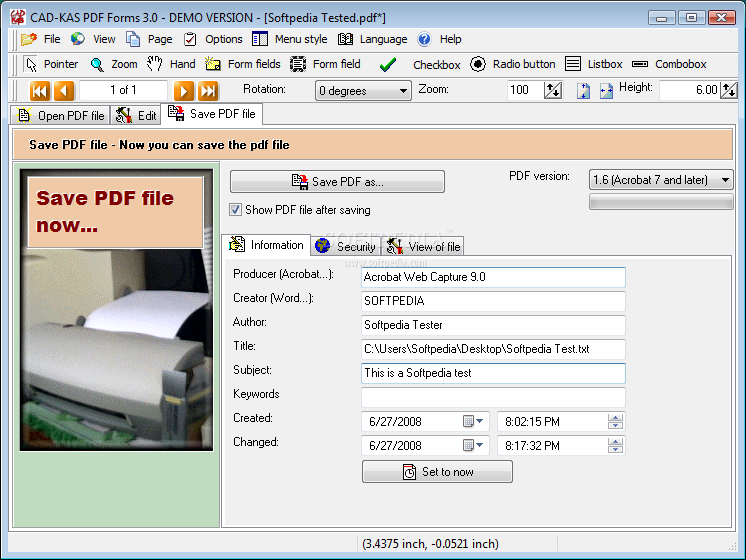Image resolution: width=746 pixels, height=560 pixels.
Task: Click the printer preview image
Action: click(x=116, y=309)
